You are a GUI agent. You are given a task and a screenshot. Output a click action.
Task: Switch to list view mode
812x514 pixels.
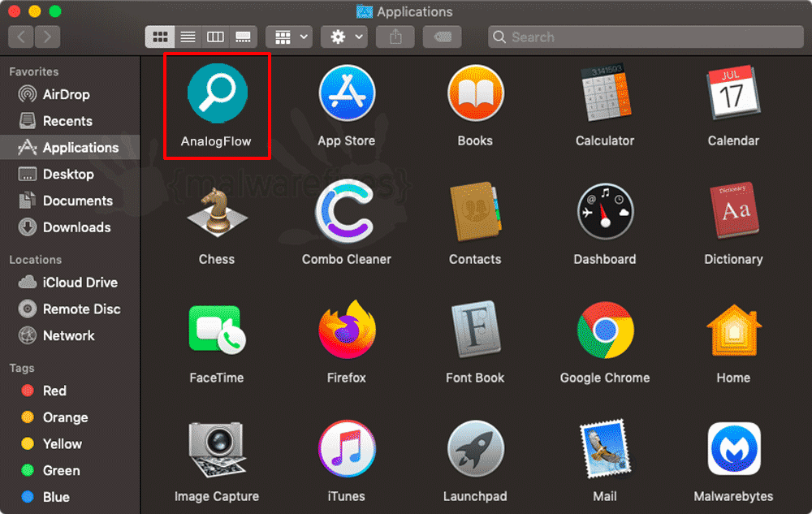(188, 37)
